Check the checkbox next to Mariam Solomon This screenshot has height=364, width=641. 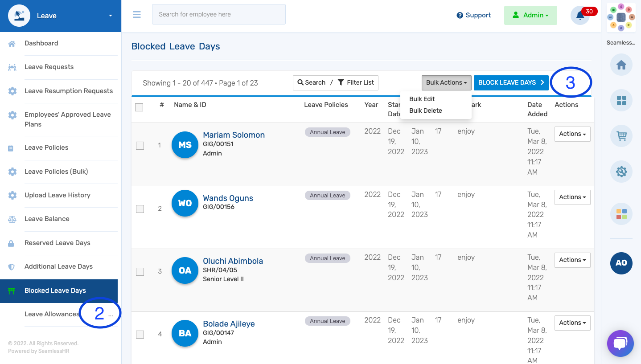[x=140, y=145]
